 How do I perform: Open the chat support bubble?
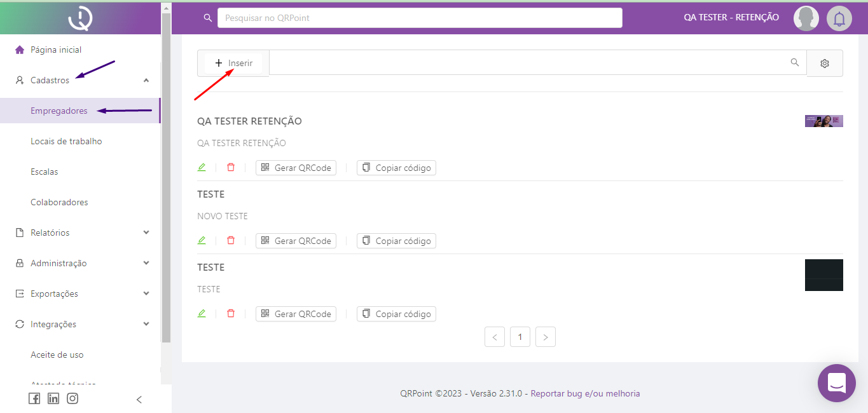tap(836, 383)
